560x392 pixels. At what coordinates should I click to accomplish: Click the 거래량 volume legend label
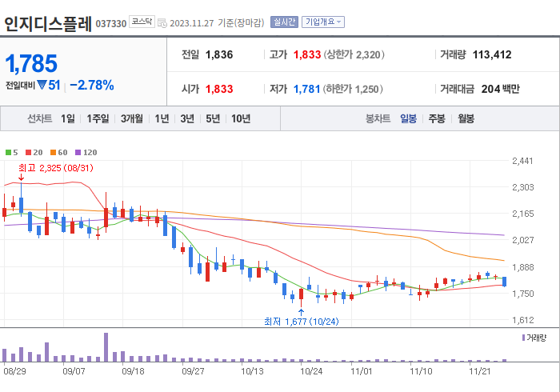coord(537,338)
